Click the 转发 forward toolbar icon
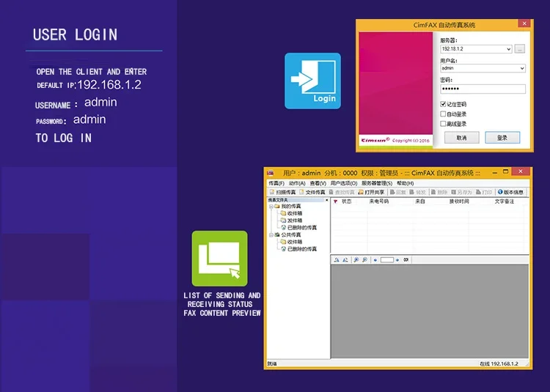The image size is (550, 392). click(412, 192)
